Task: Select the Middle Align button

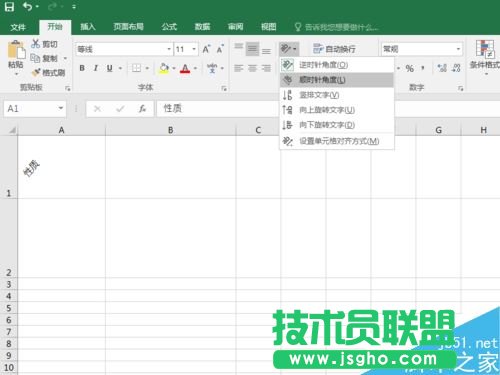Action: [x=252, y=49]
